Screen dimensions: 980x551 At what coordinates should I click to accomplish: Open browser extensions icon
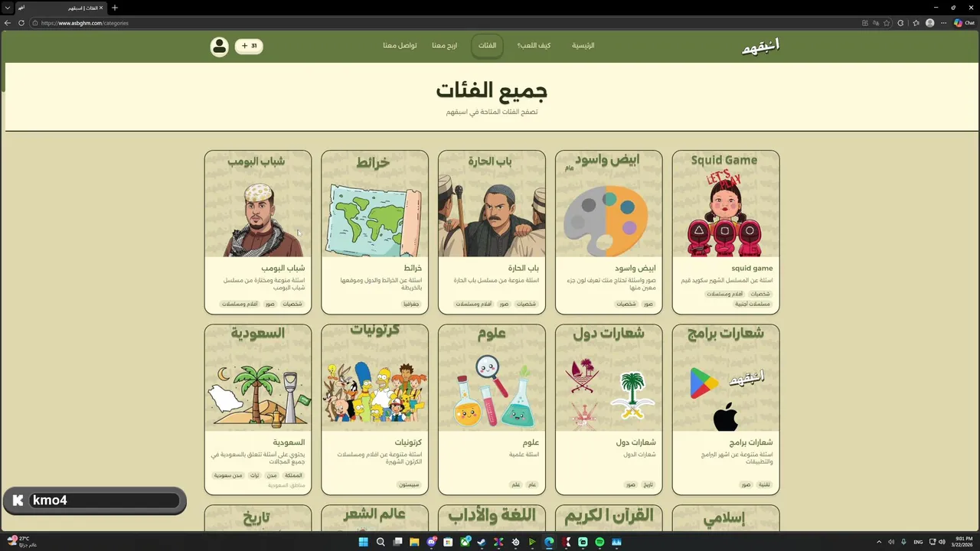coord(900,23)
